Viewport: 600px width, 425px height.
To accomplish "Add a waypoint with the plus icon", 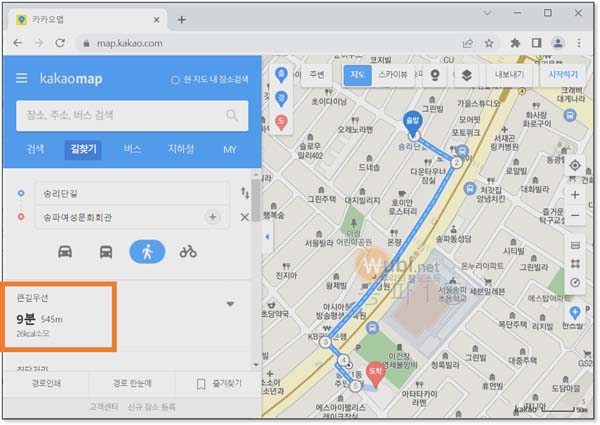I will click(213, 217).
